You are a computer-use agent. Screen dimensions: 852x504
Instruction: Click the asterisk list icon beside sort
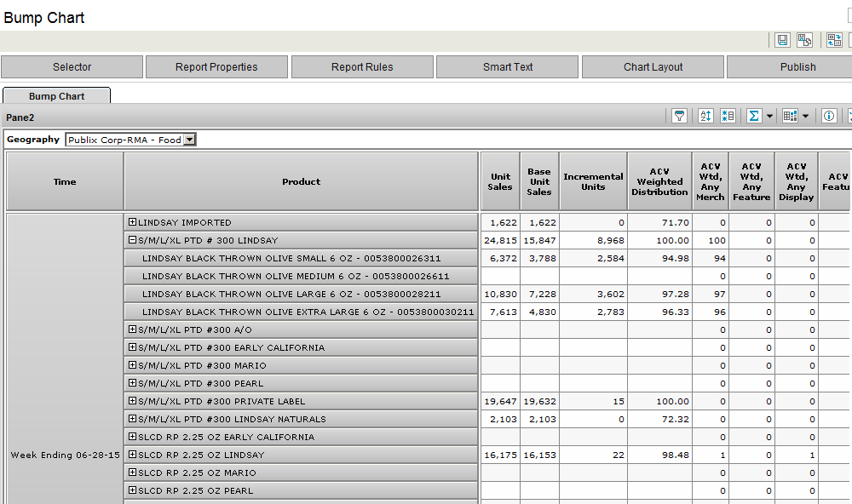click(x=728, y=116)
